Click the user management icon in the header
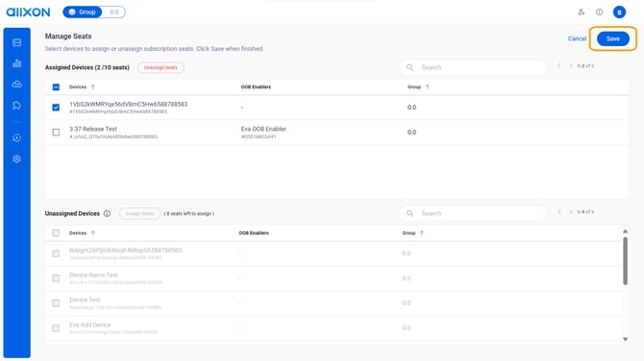The image size is (644, 361). pyautogui.click(x=582, y=12)
